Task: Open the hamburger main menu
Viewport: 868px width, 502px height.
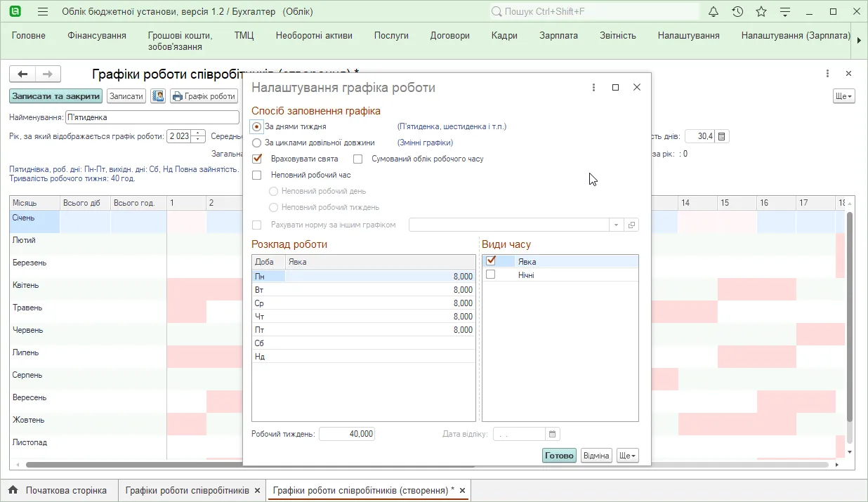Action: tap(43, 12)
